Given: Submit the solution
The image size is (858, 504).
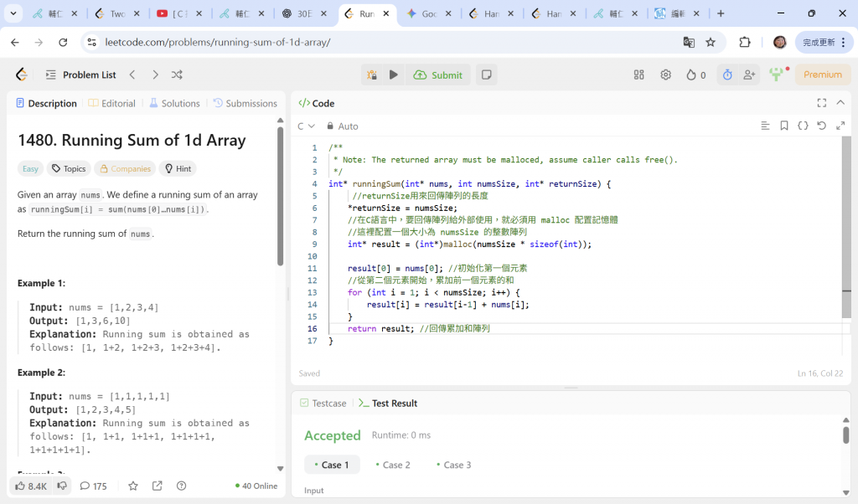Looking at the screenshot, I should (x=437, y=75).
